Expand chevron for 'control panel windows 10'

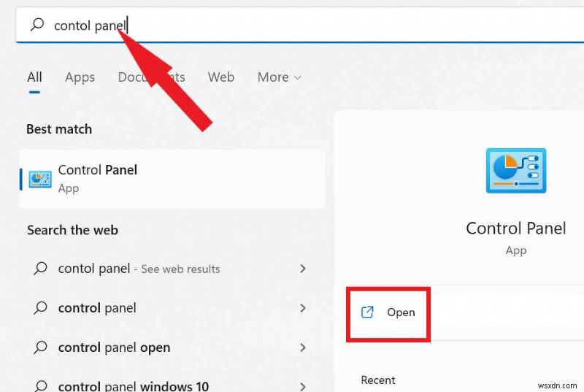pyautogui.click(x=303, y=387)
